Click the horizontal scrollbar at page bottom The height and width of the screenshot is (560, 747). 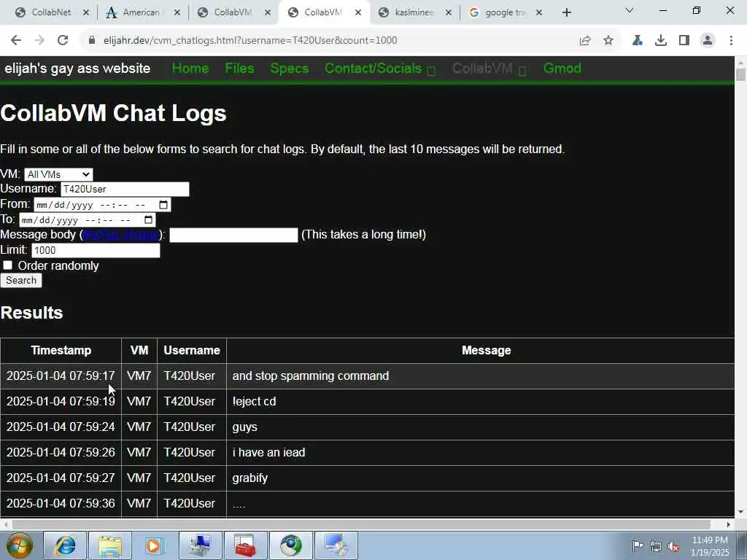pyautogui.click(x=362, y=524)
